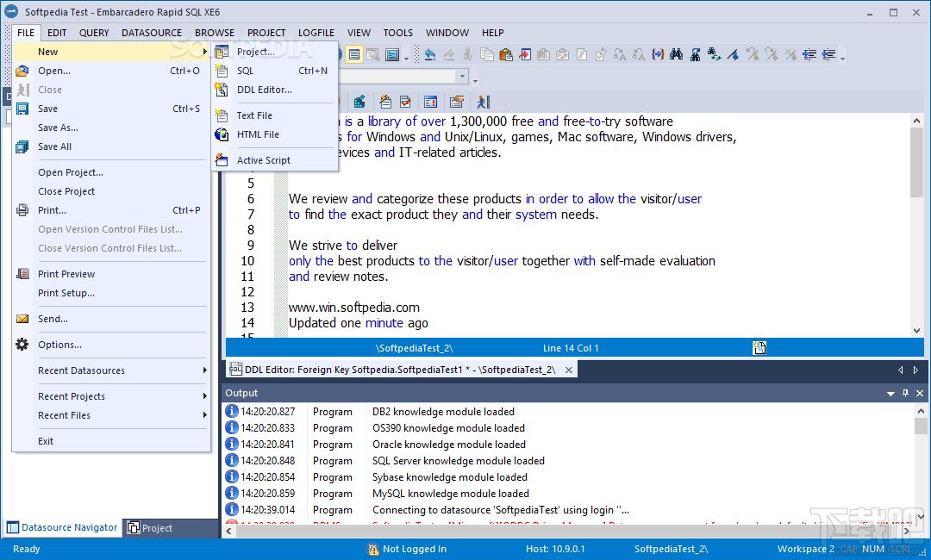Select Save As... in the File menu
Image resolution: width=931 pixels, height=560 pixels.
(x=111, y=128)
